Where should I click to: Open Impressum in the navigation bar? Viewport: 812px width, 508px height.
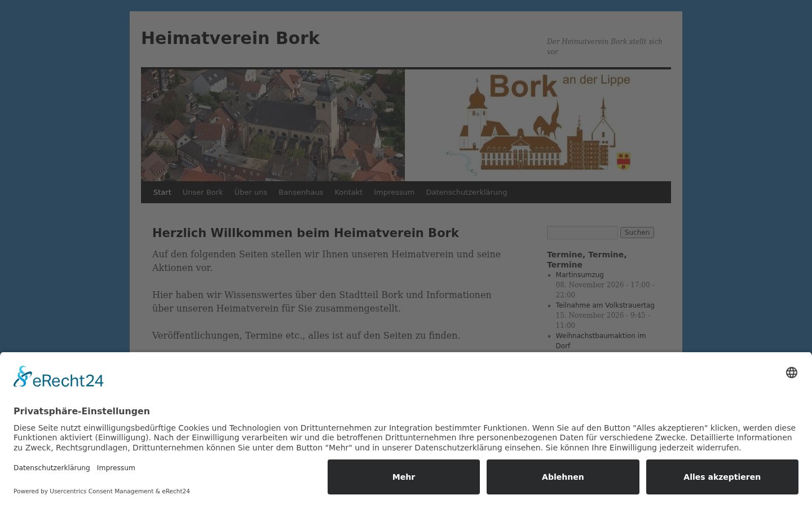tap(394, 192)
